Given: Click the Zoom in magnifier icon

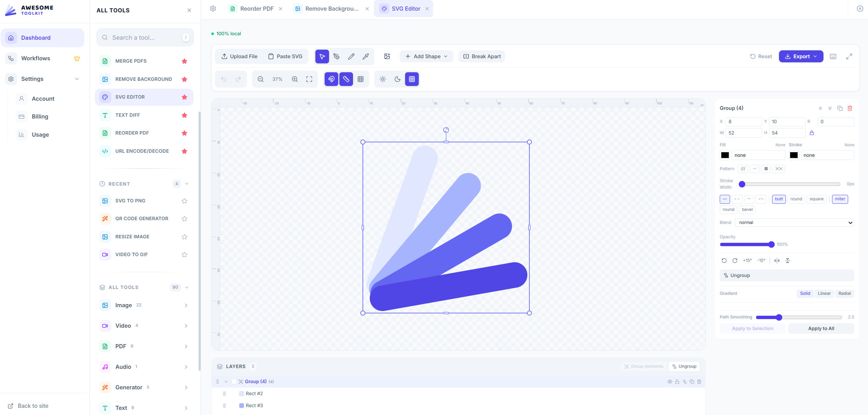Looking at the screenshot, I should tap(295, 79).
